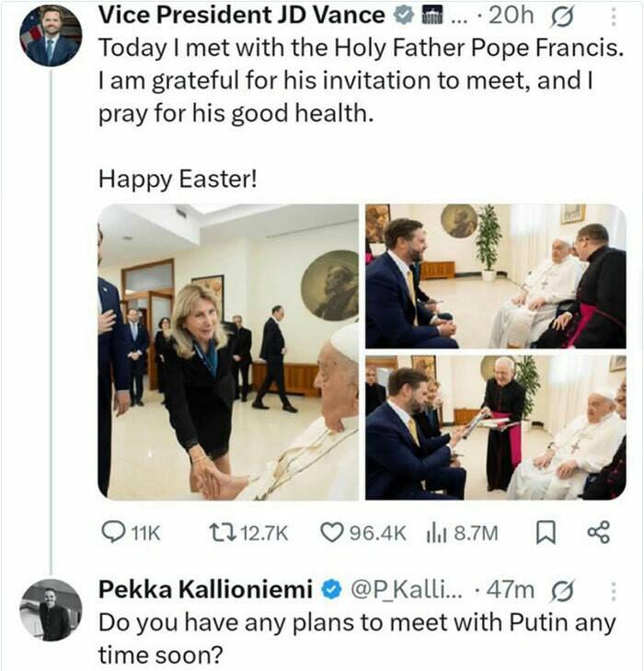Click the Grok icon beside 20h
Viewport: 644px width, 671px height.
560,16
